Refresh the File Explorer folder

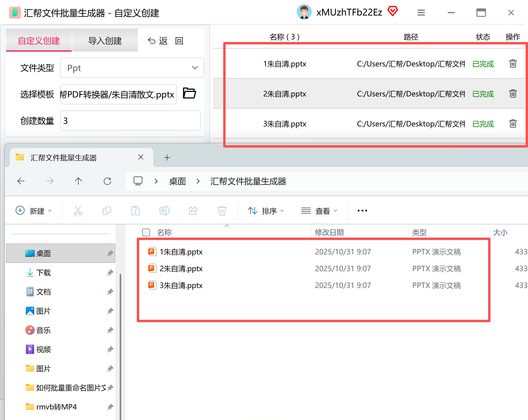[107, 181]
